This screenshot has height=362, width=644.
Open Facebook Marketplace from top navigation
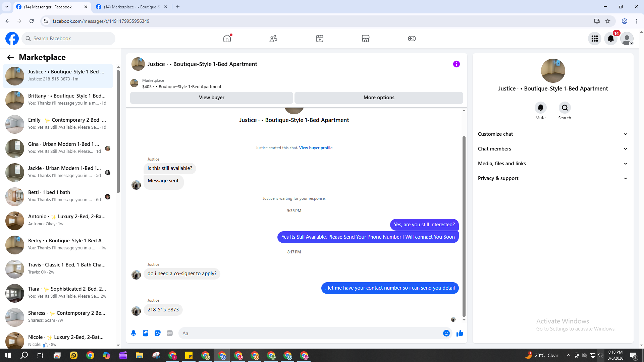(366, 39)
